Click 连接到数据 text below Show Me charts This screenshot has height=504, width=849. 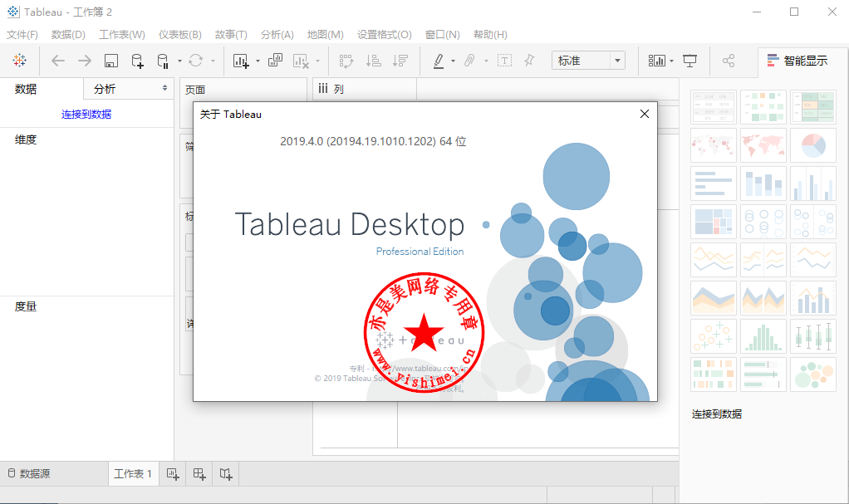[x=717, y=414]
